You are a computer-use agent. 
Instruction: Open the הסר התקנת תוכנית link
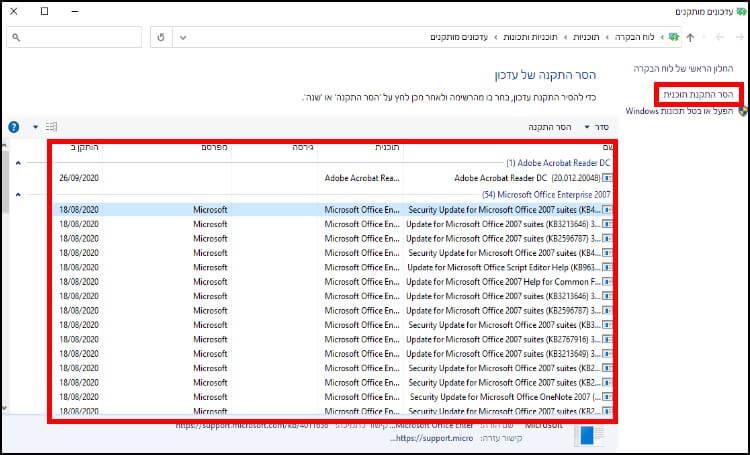tap(698, 94)
